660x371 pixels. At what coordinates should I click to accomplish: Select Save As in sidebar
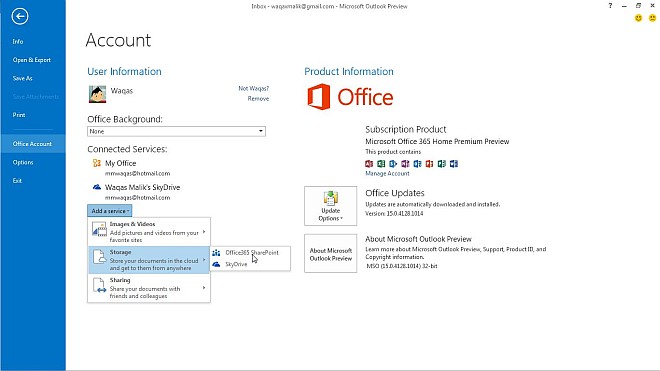tap(22, 78)
